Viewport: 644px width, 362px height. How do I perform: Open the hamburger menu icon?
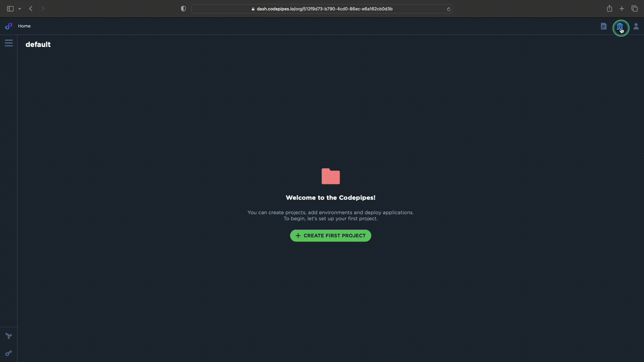pyautogui.click(x=8, y=43)
